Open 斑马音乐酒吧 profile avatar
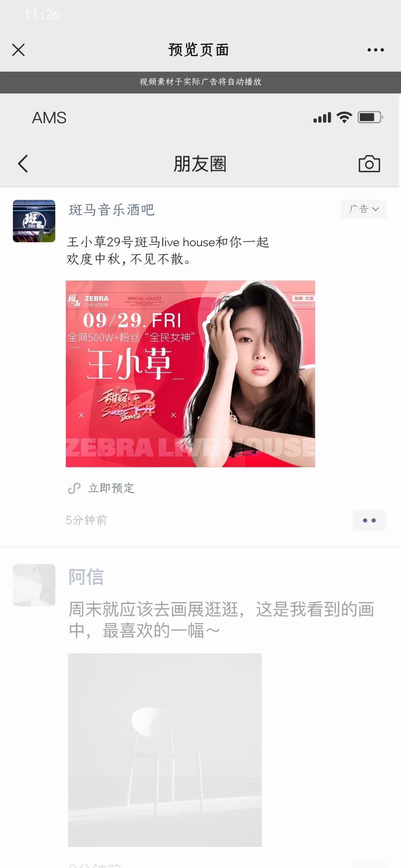Screen dimensions: 401x868 click(x=34, y=221)
